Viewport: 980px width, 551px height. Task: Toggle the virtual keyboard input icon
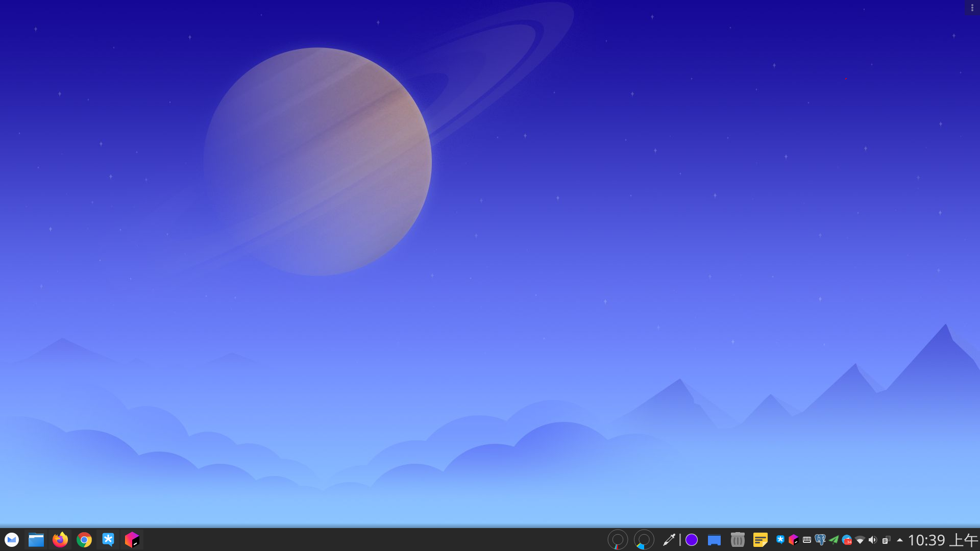pyautogui.click(x=807, y=540)
